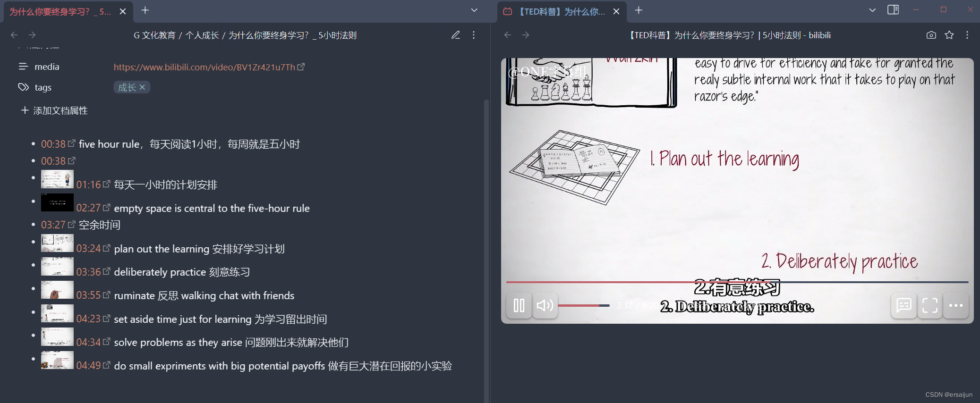The image size is (980, 403).
Task: Click the tags property icon
Action: coord(23,87)
